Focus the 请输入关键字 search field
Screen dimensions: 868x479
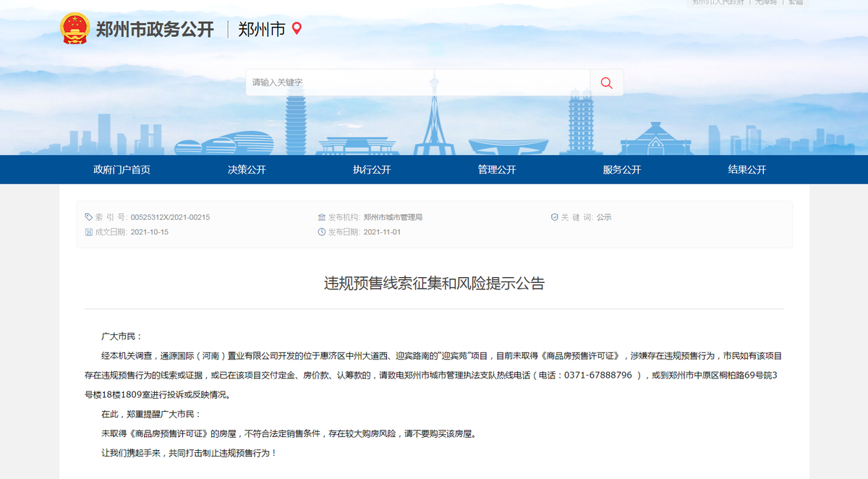click(x=418, y=82)
